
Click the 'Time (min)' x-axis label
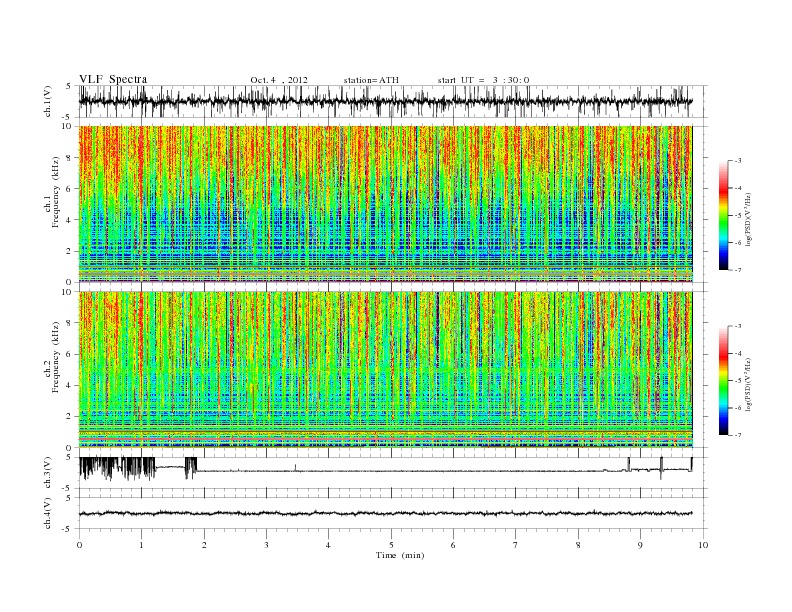(400, 555)
